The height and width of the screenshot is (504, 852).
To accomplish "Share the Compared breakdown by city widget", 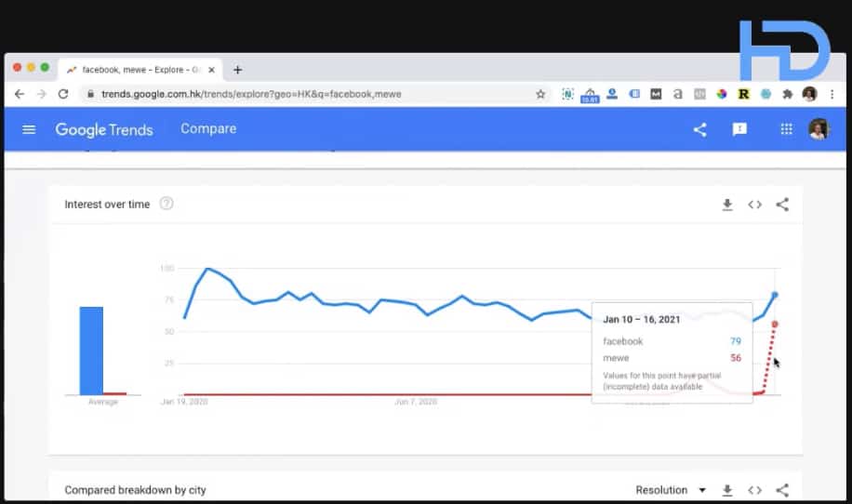I will [782, 490].
